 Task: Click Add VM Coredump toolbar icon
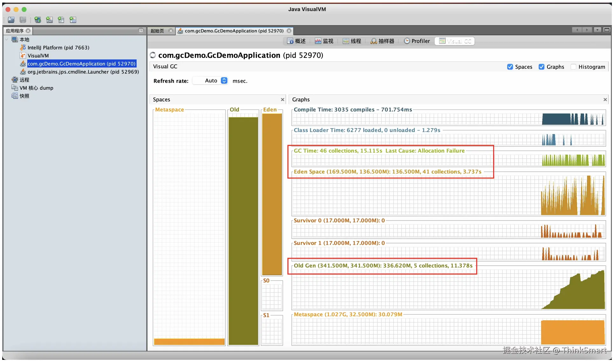(61, 20)
